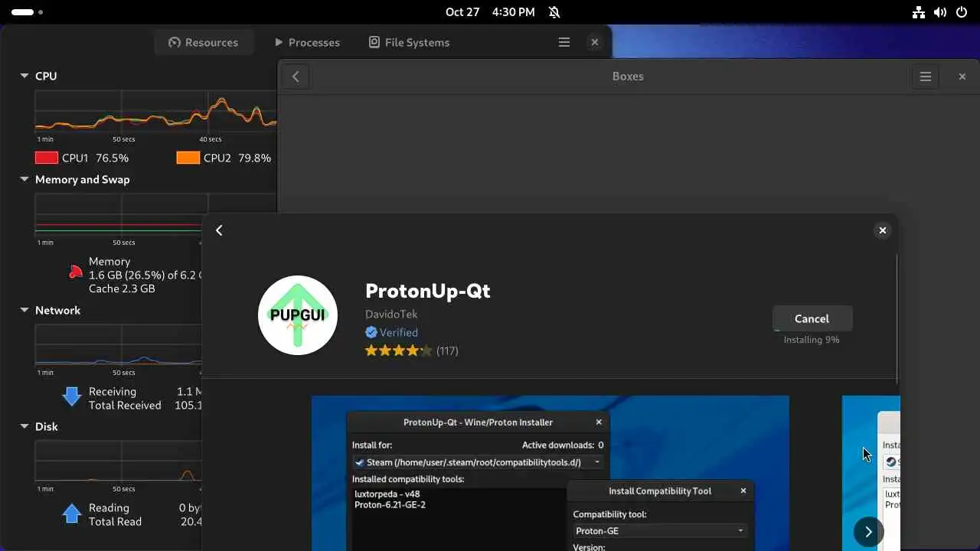Viewport: 980px width, 551px height.
Task: Click the CPU1 76.5% label
Action: (95, 158)
